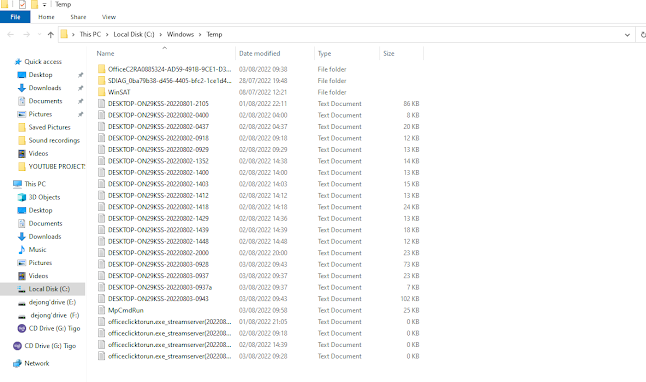Select officeclicktorun file dated 03/08/2022 09:28
The image size is (646, 382).
point(170,356)
